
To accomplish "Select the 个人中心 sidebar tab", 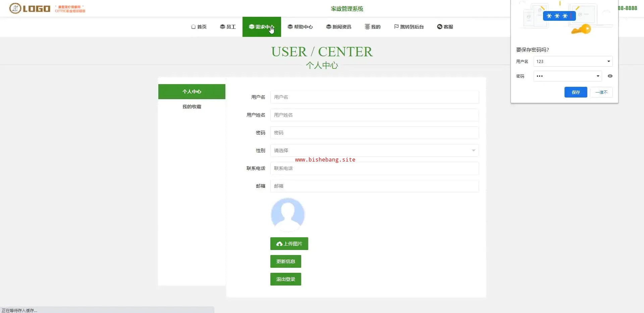I will click(192, 91).
